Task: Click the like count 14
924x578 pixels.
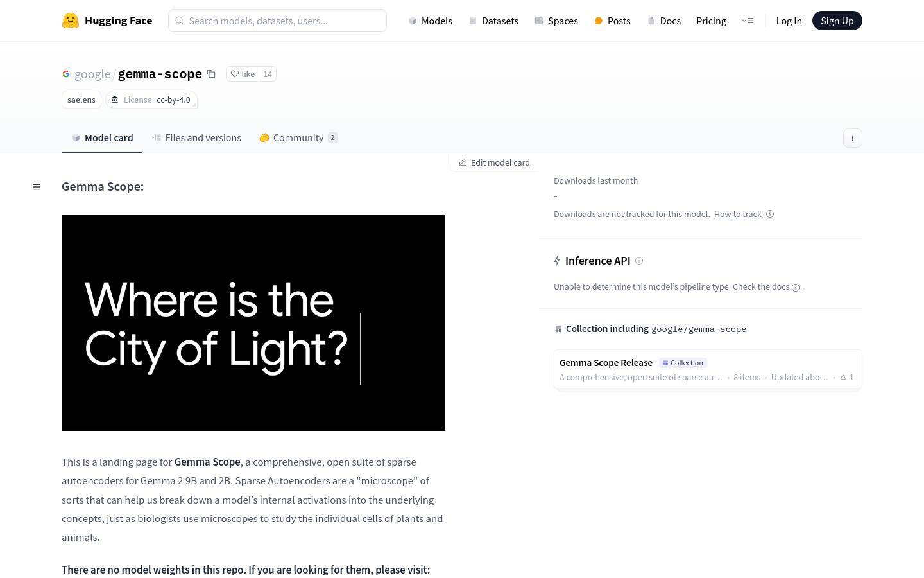Action: [268, 74]
